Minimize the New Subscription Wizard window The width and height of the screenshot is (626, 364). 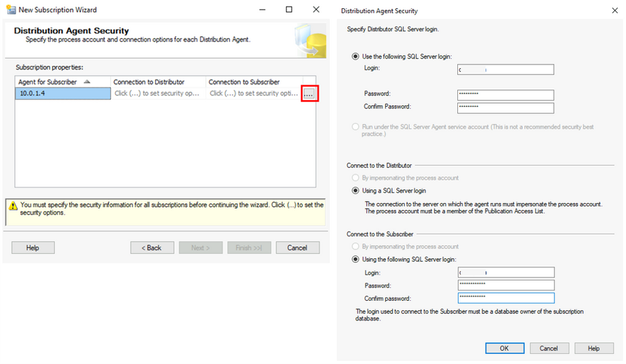click(260, 10)
